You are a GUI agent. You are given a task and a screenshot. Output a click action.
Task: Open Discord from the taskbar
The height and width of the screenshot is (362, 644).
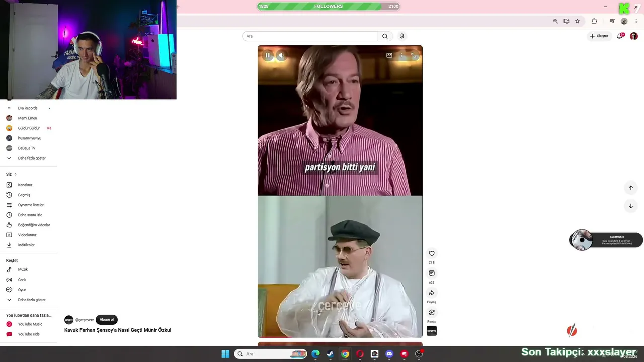click(x=389, y=354)
